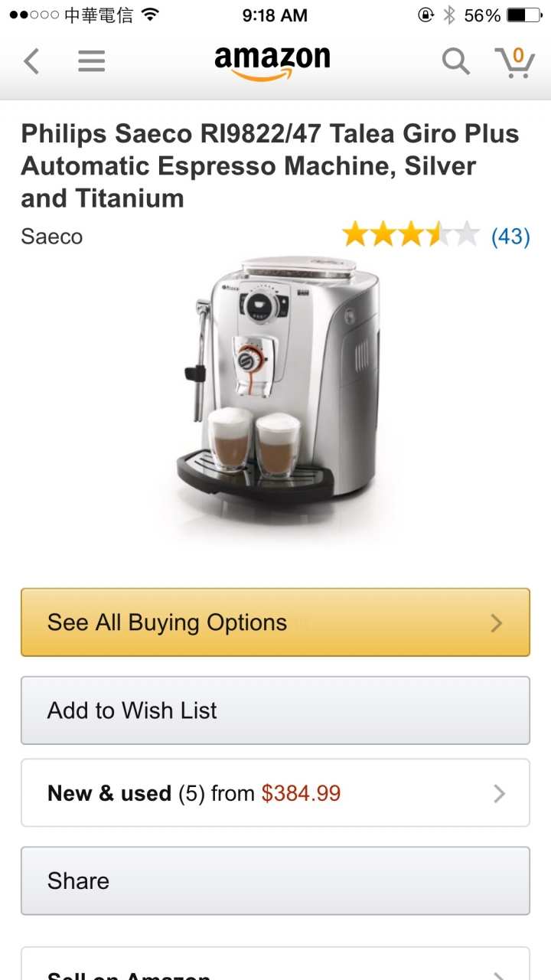View the $384.99 new and used price
Screen dimensions: 551x980
(x=301, y=793)
